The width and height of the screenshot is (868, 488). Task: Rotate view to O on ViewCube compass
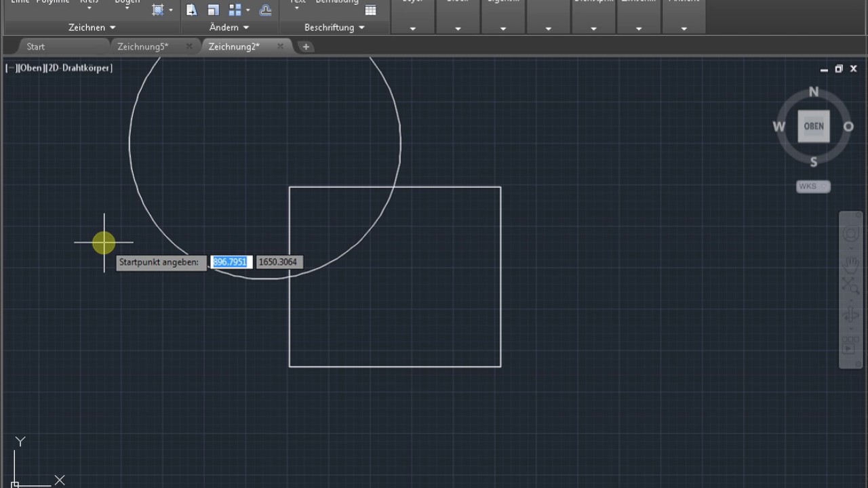pos(848,127)
